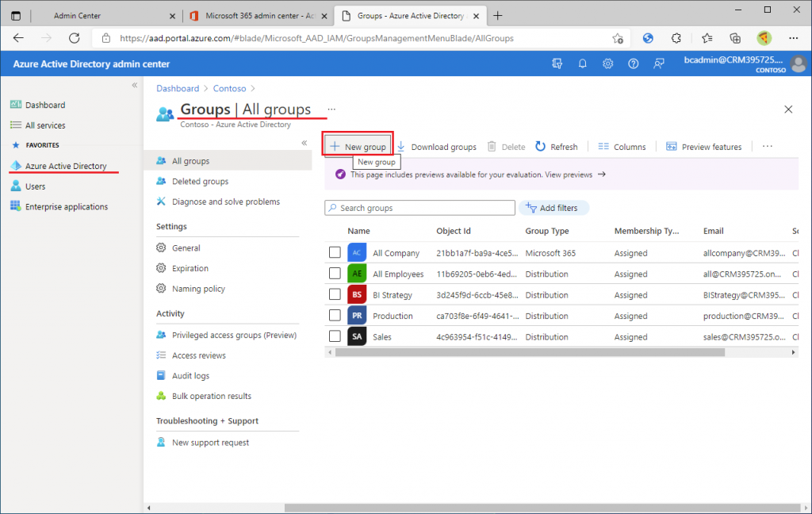Image resolution: width=812 pixels, height=514 pixels.
Task: Click the browser address bar URL
Action: click(316, 38)
